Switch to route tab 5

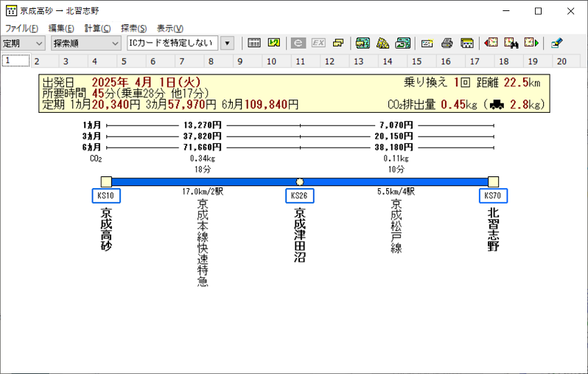coord(132,61)
